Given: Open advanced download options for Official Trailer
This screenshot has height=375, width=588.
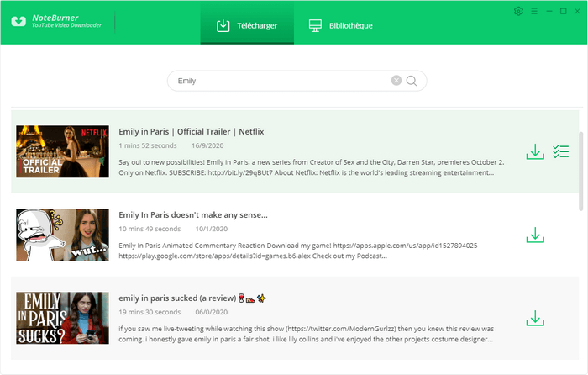Looking at the screenshot, I should click(560, 151).
